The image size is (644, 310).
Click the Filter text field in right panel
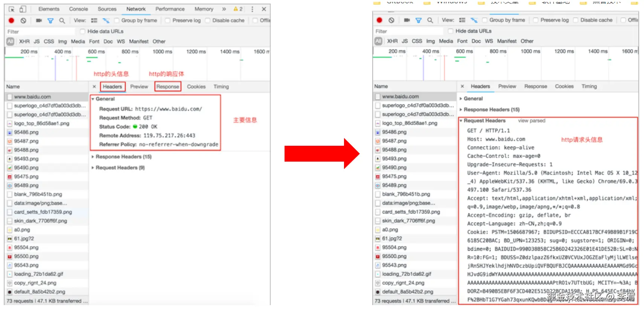coord(408,31)
